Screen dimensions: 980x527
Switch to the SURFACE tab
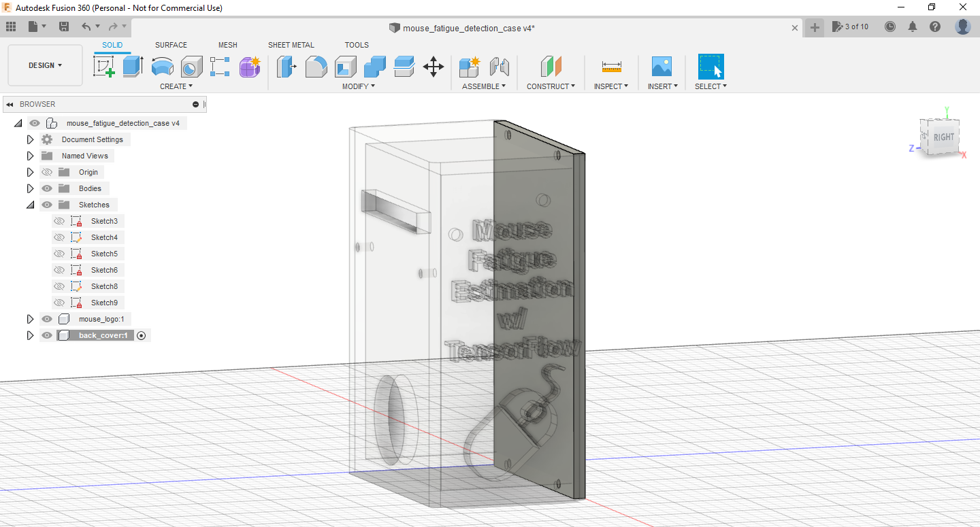[171, 45]
